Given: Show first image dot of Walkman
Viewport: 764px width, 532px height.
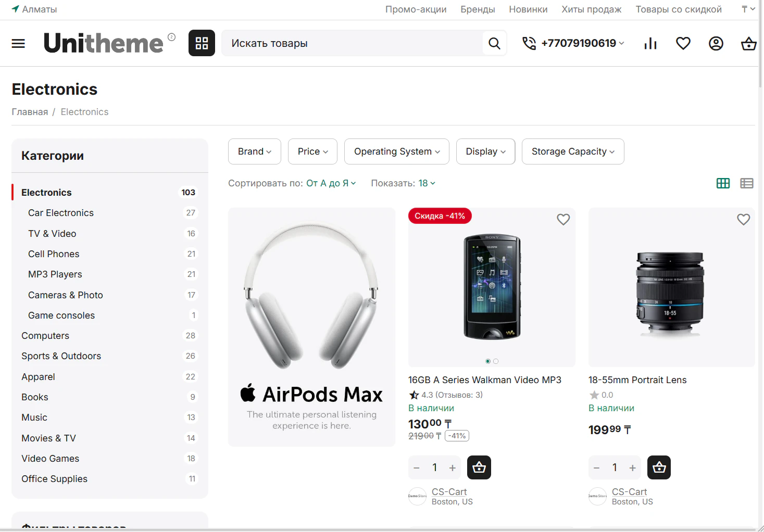Looking at the screenshot, I should [488, 361].
